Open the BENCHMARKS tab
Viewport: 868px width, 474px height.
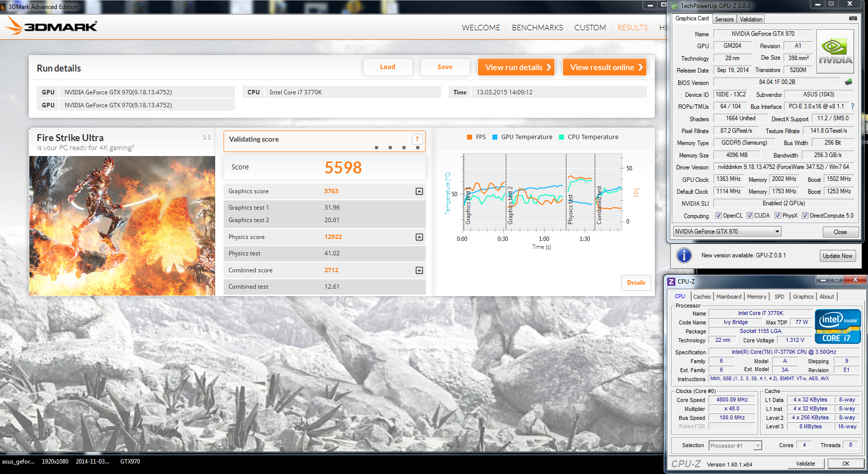(538, 28)
